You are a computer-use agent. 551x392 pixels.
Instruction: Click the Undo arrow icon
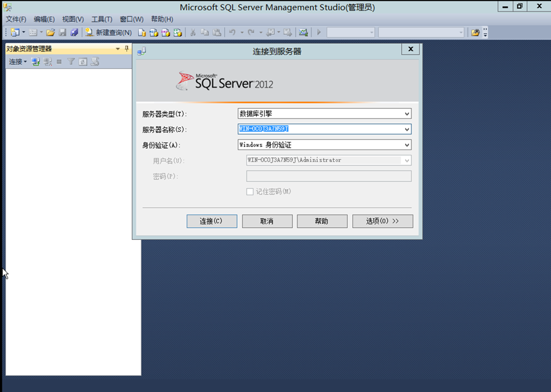233,32
